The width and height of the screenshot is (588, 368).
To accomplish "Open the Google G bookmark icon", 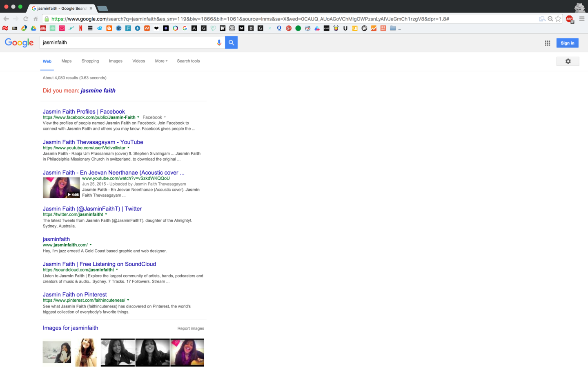I will click(x=185, y=28).
